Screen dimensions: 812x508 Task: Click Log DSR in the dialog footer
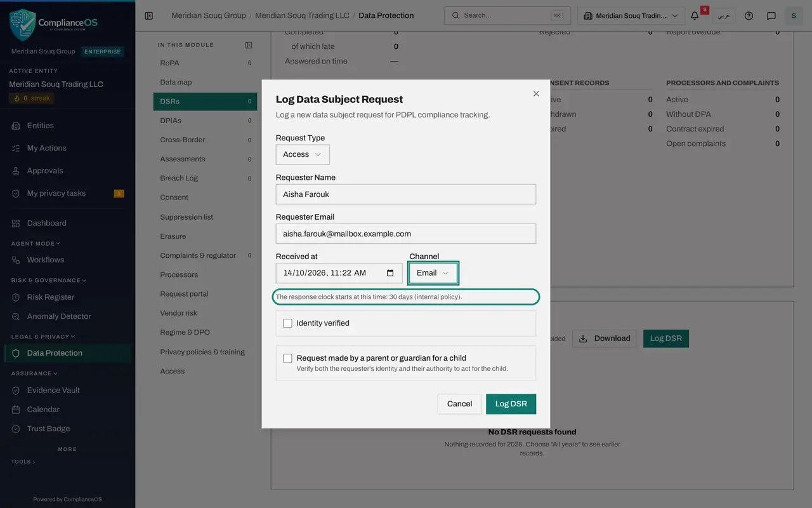[x=511, y=404]
